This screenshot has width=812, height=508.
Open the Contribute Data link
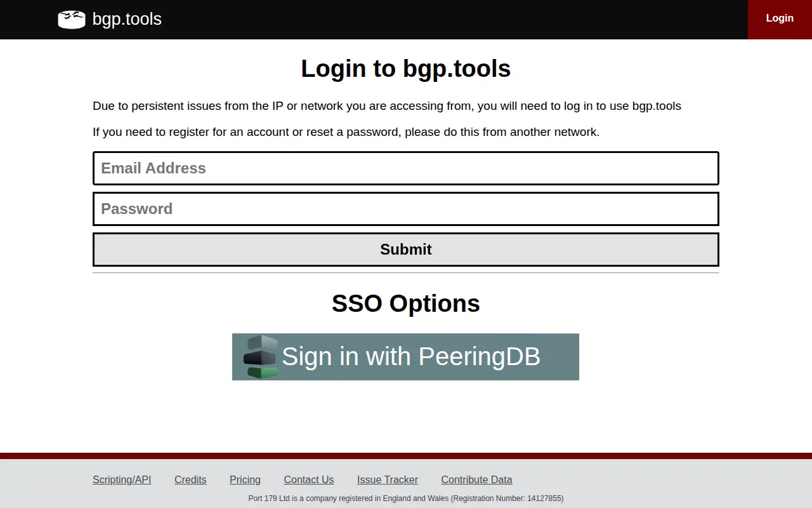pyautogui.click(x=477, y=480)
